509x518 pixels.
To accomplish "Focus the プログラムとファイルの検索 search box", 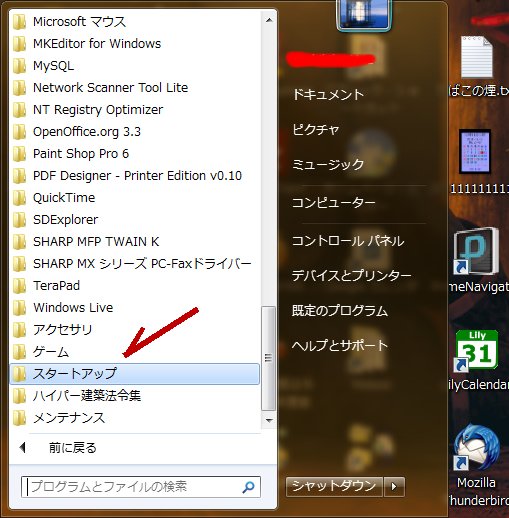I will [x=141, y=487].
